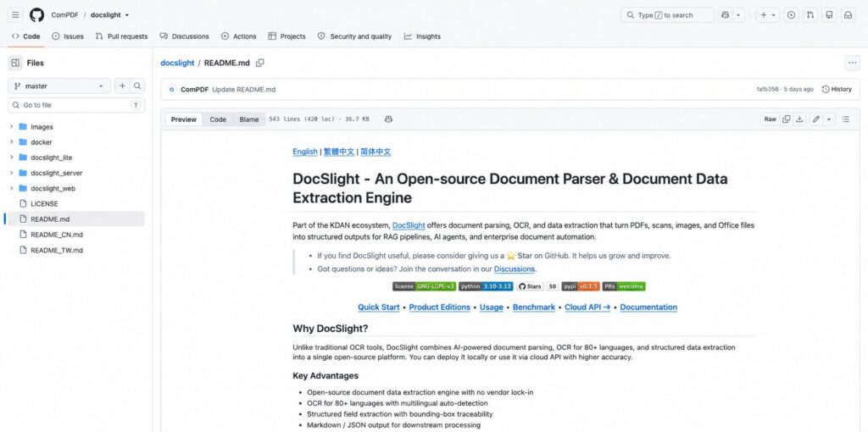The image size is (868, 432).
Task: Search this repository with magnifier icon
Action: 137,86
